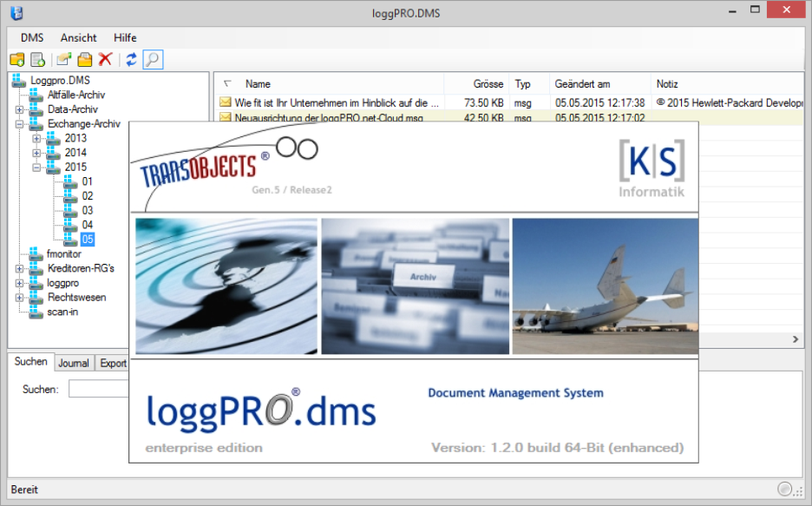Click the scan-in archive icon
This screenshot has width=812, height=506.
point(36,312)
